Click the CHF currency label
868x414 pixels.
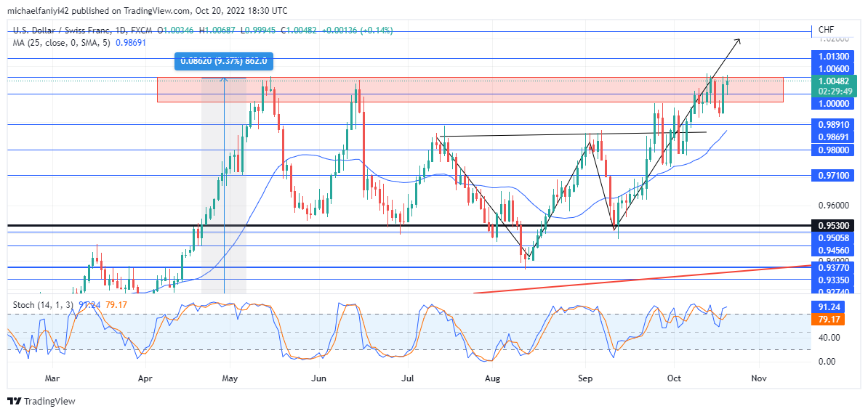[x=826, y=29]
